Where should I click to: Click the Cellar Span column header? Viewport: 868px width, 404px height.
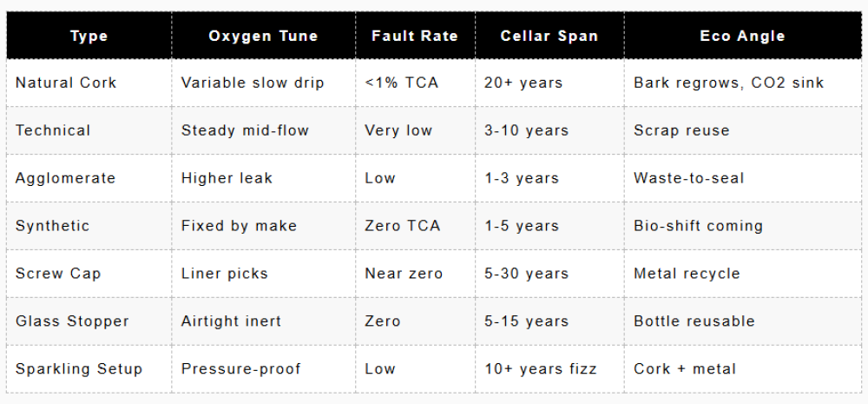(x=549, y=36)
